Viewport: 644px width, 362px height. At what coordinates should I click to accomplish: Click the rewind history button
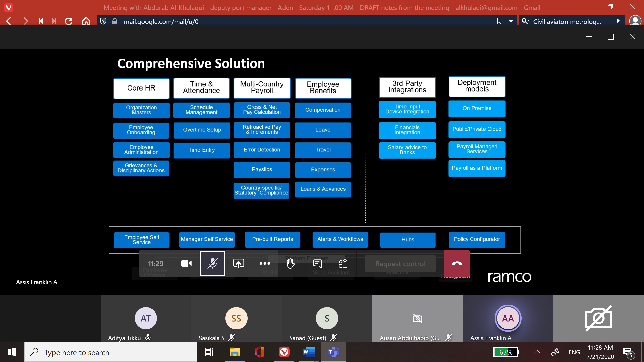pyautogui.click(x=41, y=21)
